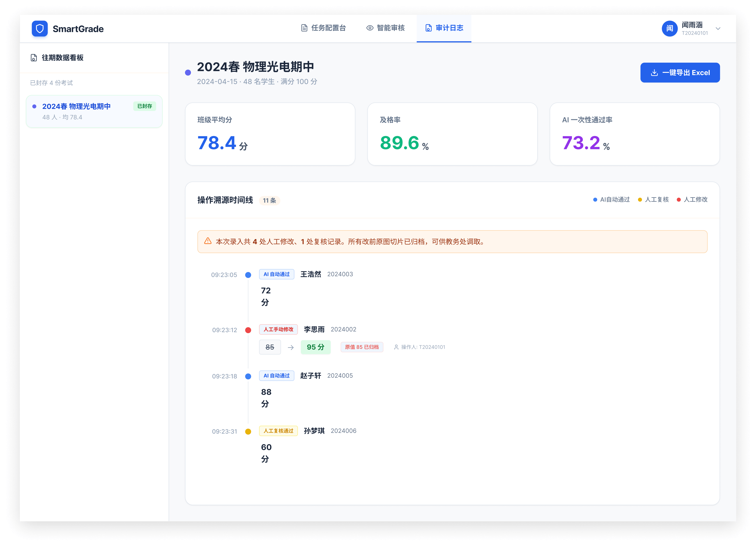Expand the user account dropdown chevron
Viewport: 756px width, 546px height.
[x=718, y=29]
